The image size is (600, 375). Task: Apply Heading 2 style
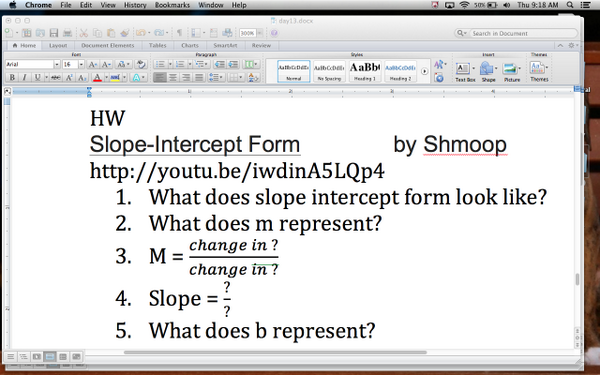click(400, 71)
